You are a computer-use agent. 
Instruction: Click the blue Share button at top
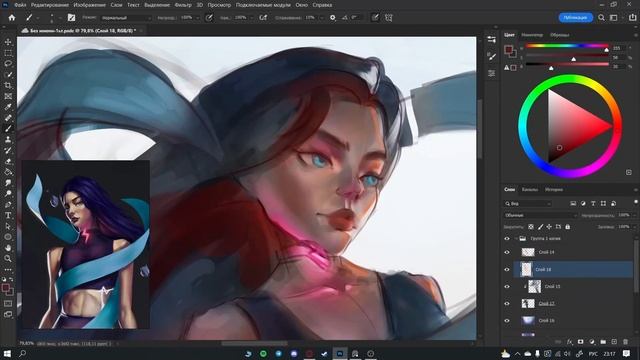pos(576,18)
